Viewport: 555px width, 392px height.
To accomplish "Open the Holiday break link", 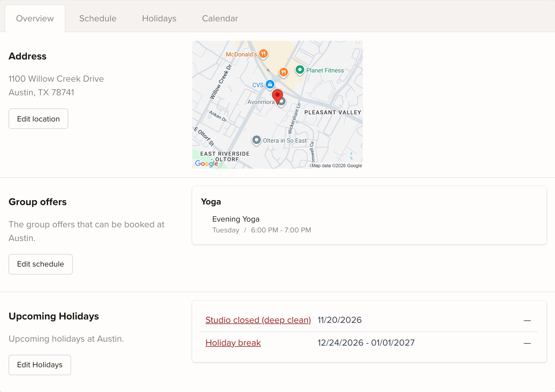I will coord(233,343).
